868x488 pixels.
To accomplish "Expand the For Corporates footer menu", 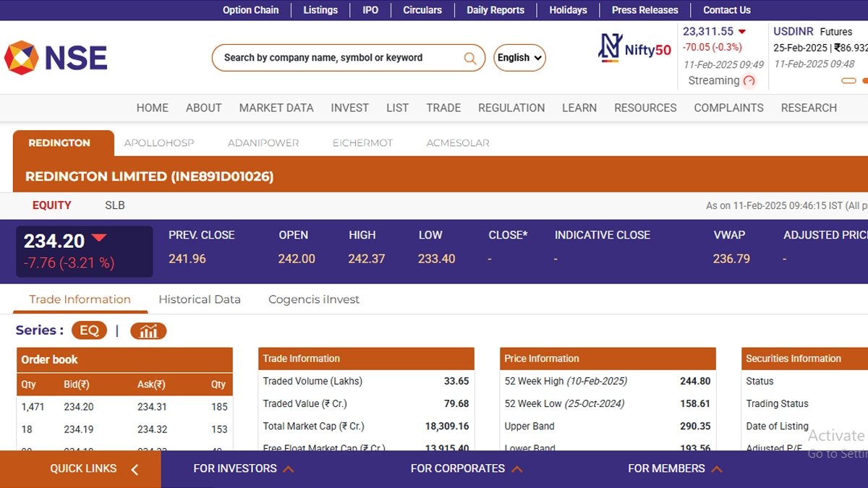I will 466,469.
